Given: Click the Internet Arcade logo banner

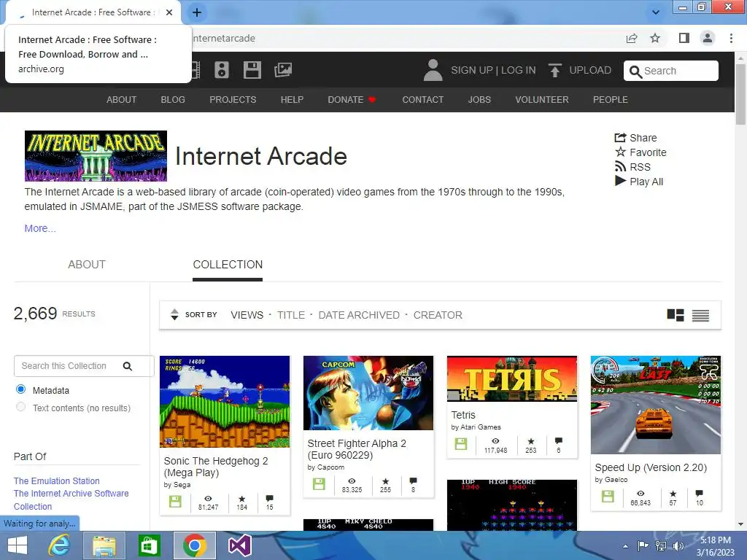Looking at the screenshot, I should [x=96, y=156].
